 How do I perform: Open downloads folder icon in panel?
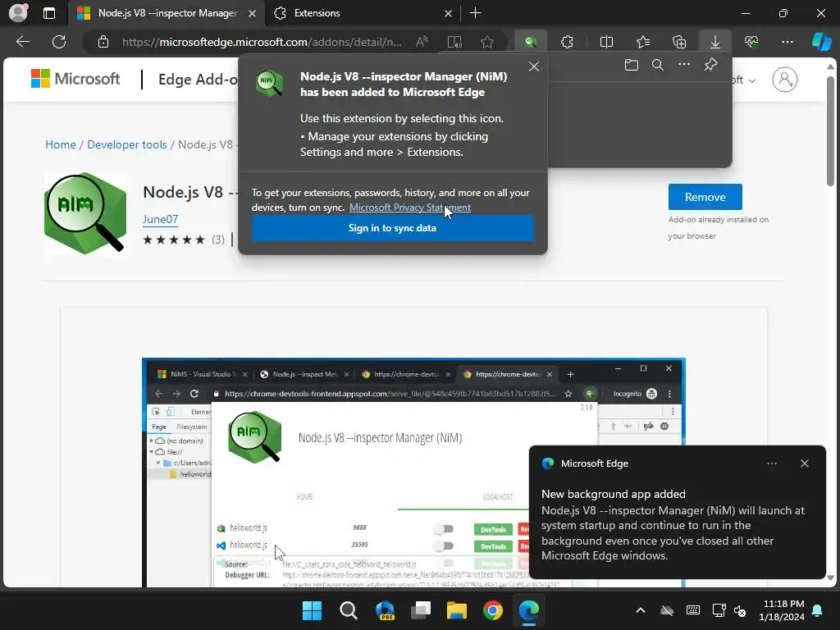point(632,65)
